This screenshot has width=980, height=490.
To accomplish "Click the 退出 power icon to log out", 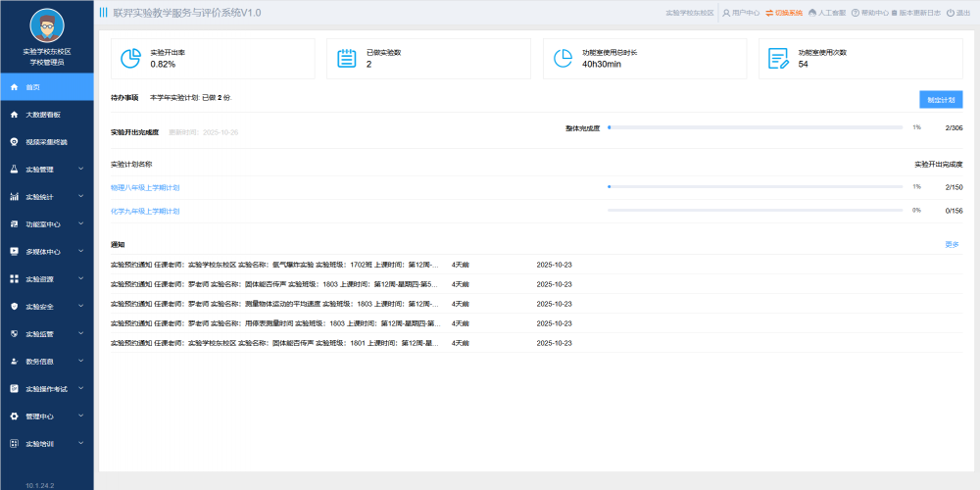I will pyautogui.click(x=951, y=13).
